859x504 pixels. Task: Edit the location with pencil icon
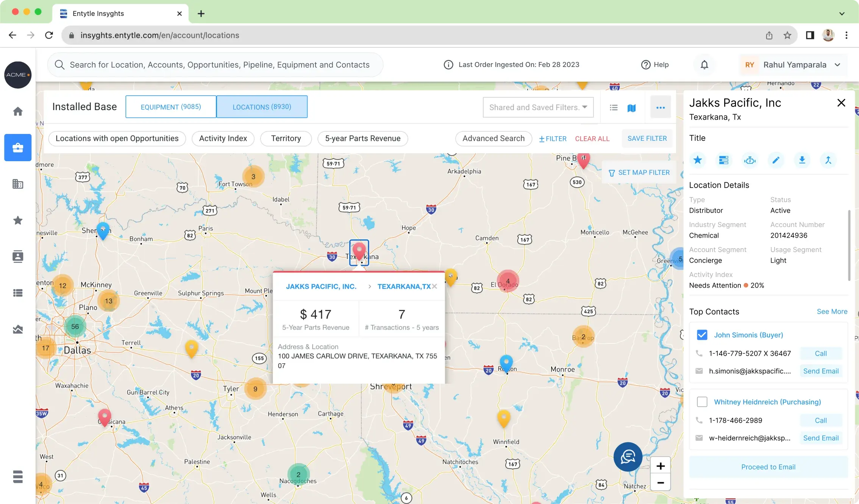coord(776,160)
